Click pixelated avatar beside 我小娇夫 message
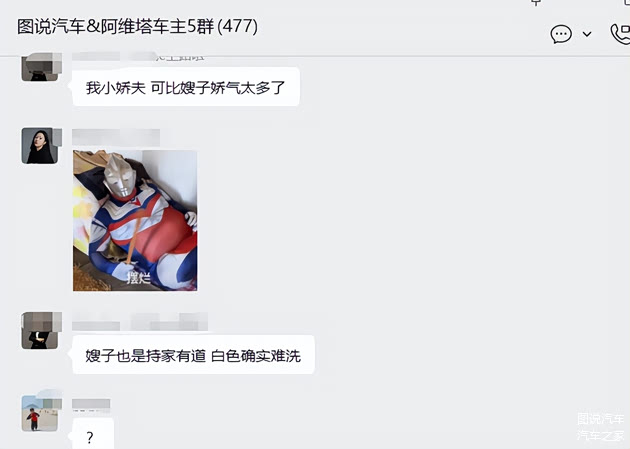 click(41, 67)
